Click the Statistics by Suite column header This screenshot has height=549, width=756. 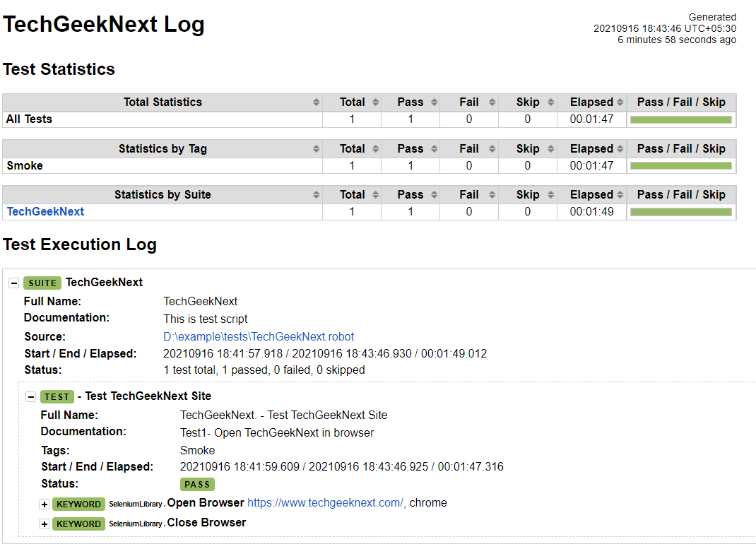click(x=163, y=195)
